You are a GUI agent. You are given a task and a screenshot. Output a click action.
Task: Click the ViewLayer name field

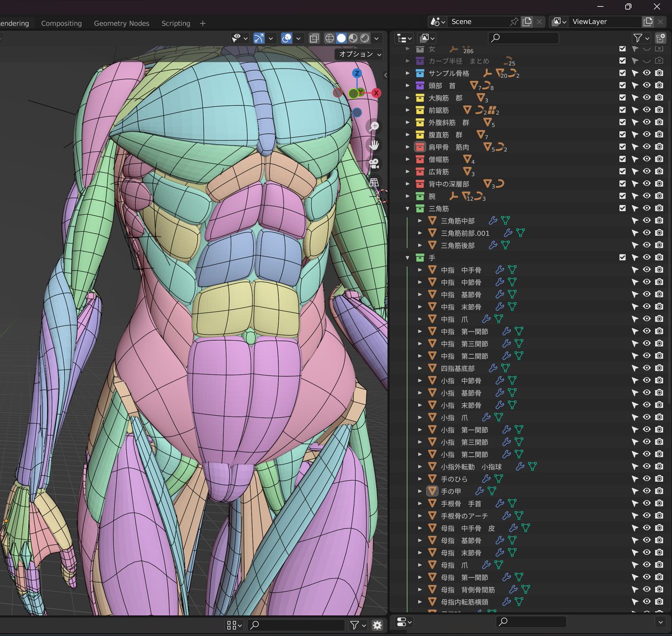click(x=604, y=21)
